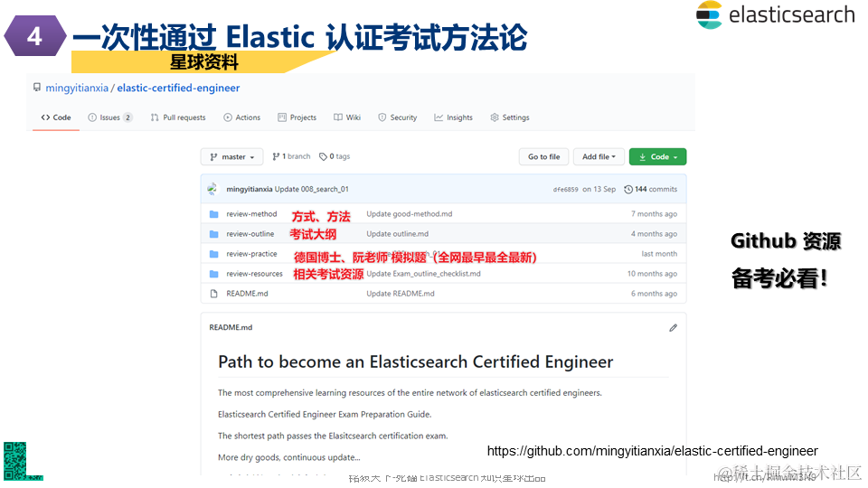Open the Actions tab
The image size is (868, 488).
tap(242, 117)
